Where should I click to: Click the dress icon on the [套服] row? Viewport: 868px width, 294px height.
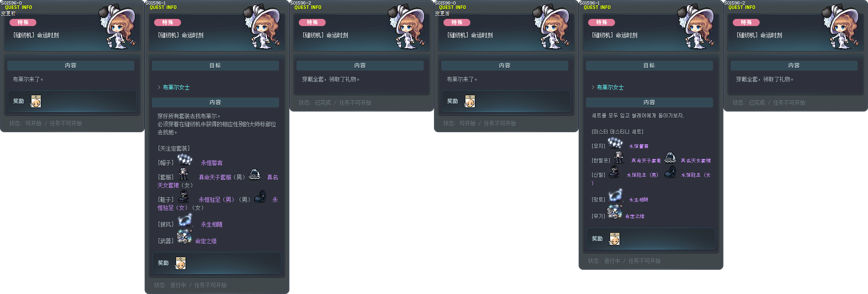point(255,174)
